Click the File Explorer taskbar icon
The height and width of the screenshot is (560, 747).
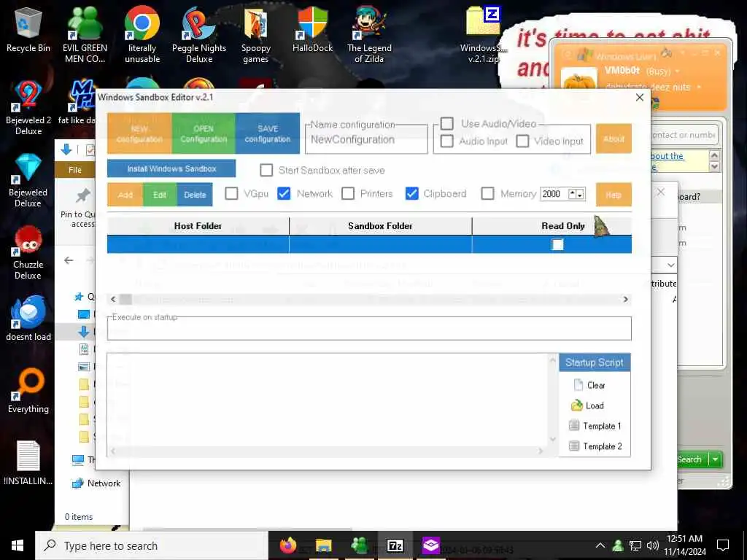point(323,545)
